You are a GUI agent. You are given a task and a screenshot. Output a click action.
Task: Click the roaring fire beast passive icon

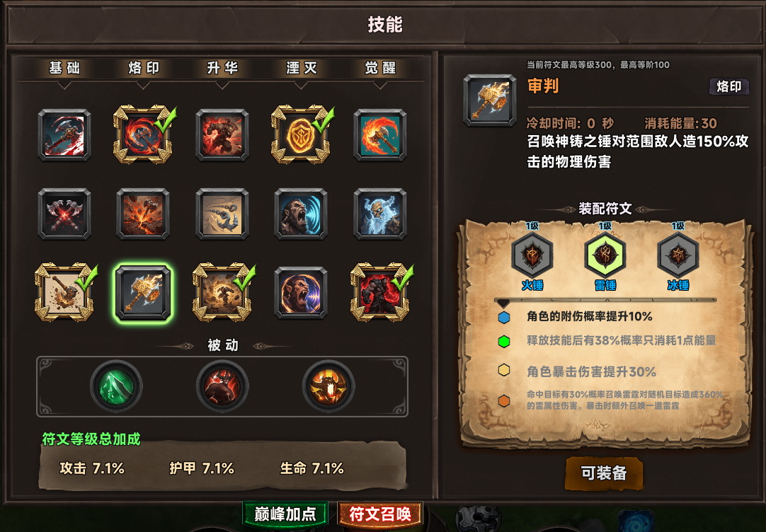[x=328, y=386]
